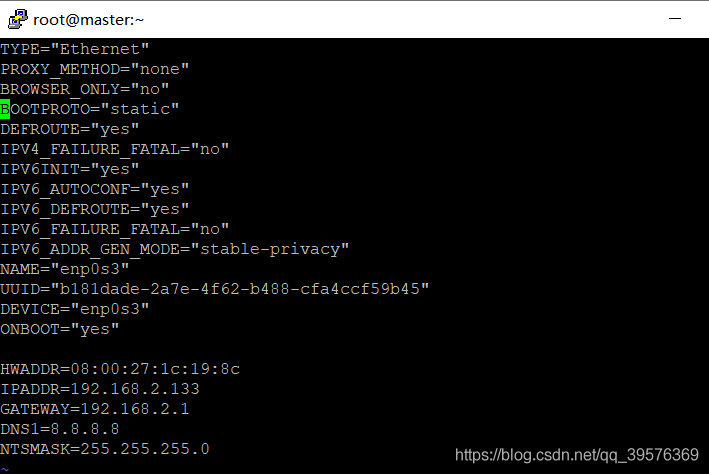Click the DNS1=8.8.8.8 line

click(60, 428)
